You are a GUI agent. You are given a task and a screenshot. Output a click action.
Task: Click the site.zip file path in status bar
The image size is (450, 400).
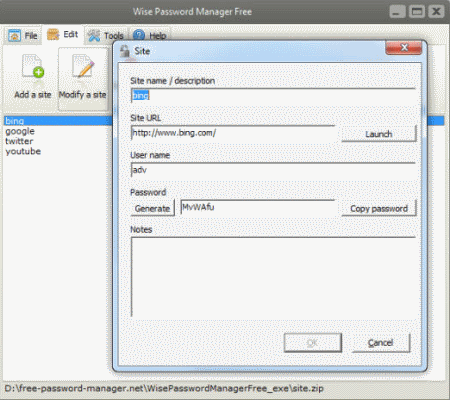[164, 388]
